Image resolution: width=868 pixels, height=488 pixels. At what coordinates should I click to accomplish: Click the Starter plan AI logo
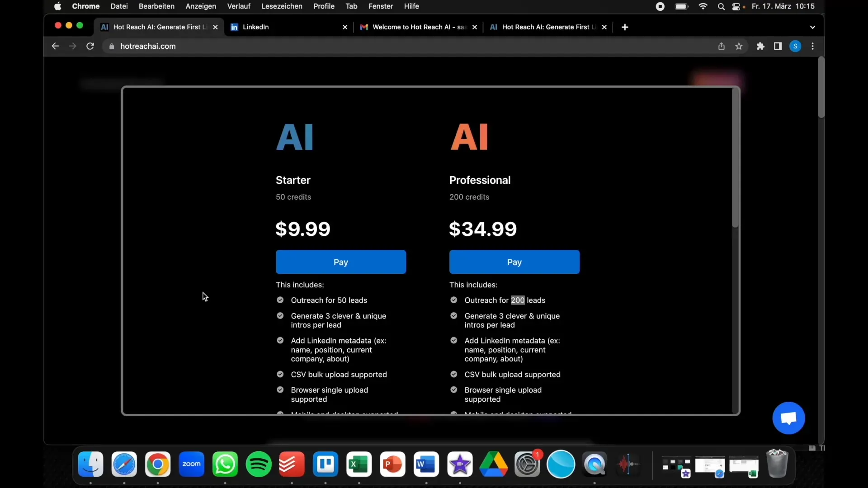coord(295,137)
